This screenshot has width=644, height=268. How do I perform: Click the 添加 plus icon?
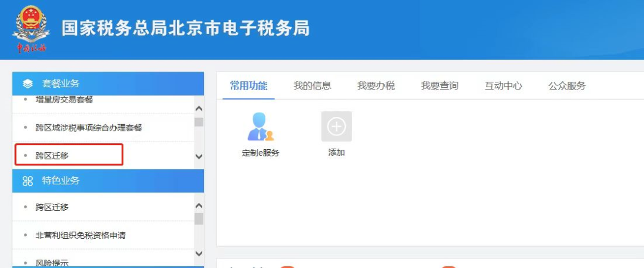tap(336, 127)
